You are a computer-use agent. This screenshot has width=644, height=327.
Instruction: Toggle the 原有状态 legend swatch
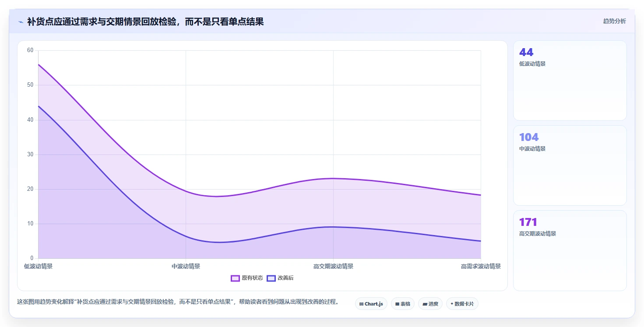tap(235, 278)
